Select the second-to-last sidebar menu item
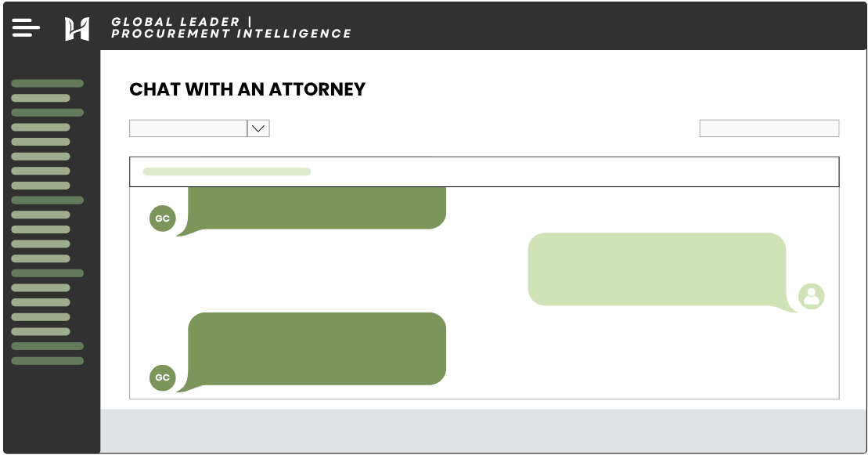This screenshot has width=868, height=455. click(48, 346)
